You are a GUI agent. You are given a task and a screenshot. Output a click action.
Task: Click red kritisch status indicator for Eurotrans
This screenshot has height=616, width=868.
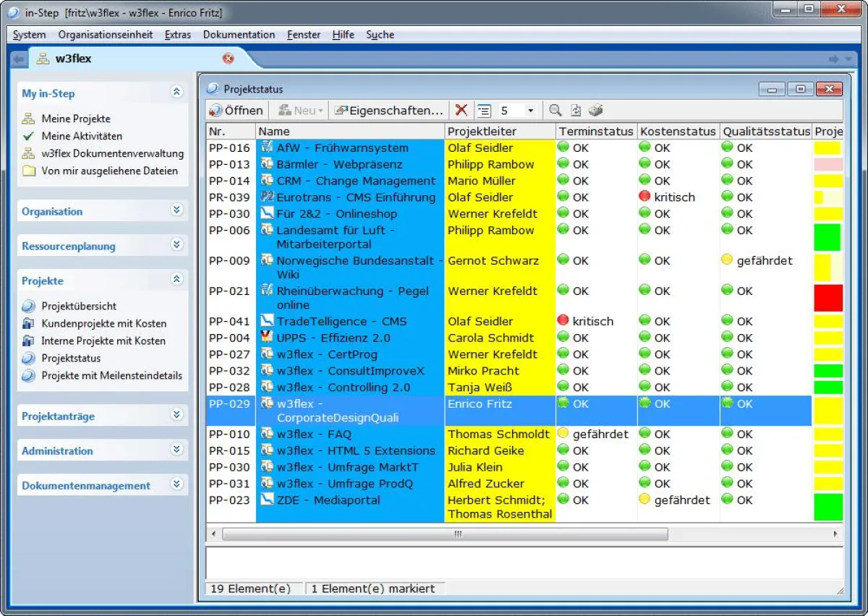[645, 197]
